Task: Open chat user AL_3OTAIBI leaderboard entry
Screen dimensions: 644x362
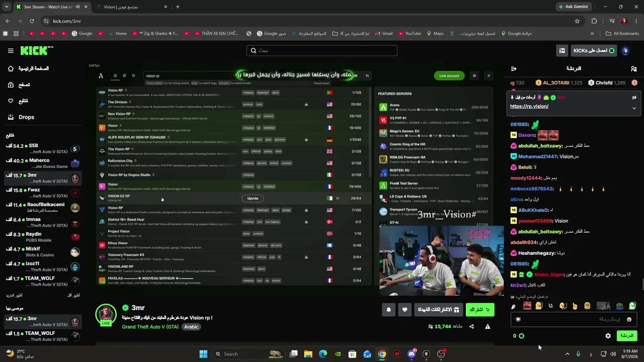Action: coord(559,82)
